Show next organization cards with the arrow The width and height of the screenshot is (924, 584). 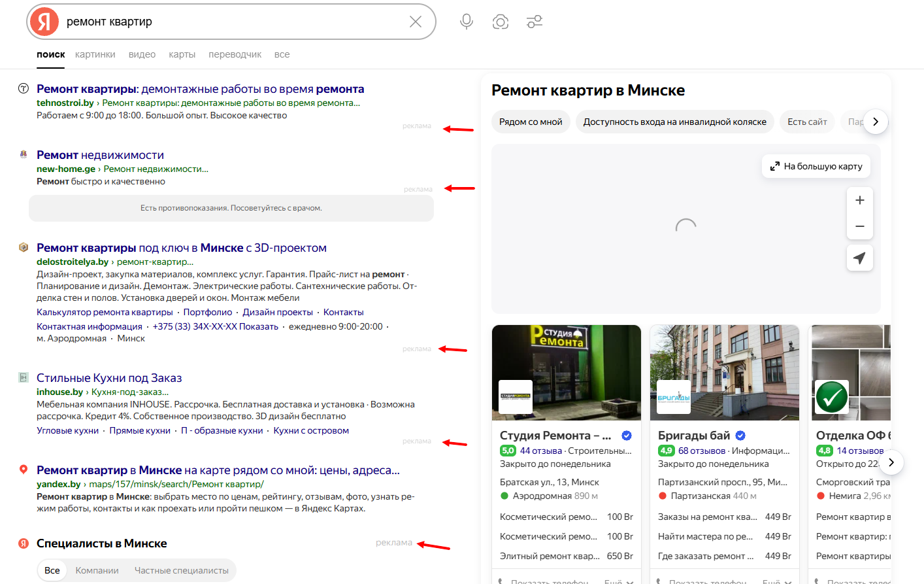point(891,462)
